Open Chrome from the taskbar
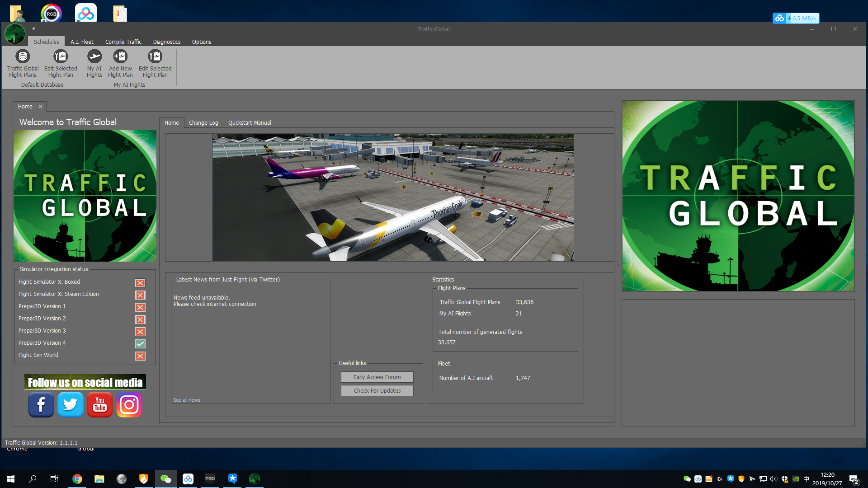Image resolution: width=868 pixels, height=488 pixels. point(77,479)
